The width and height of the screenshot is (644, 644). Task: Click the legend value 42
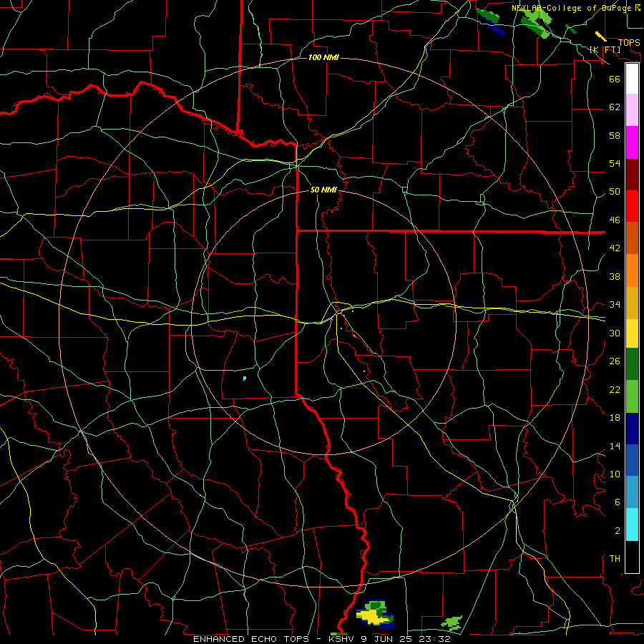click(x=615, y=248)
